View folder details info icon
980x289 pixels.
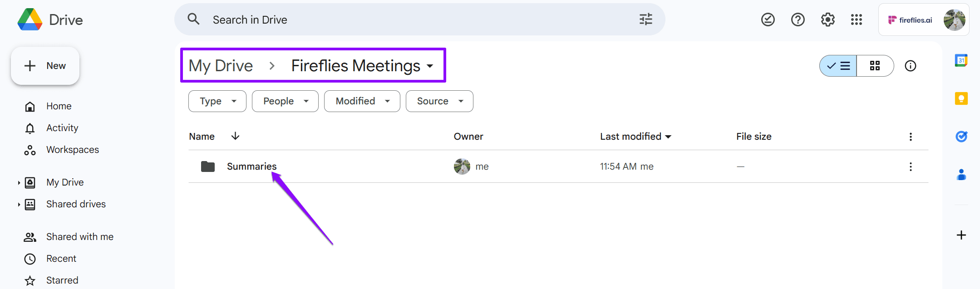pos(910,66)
